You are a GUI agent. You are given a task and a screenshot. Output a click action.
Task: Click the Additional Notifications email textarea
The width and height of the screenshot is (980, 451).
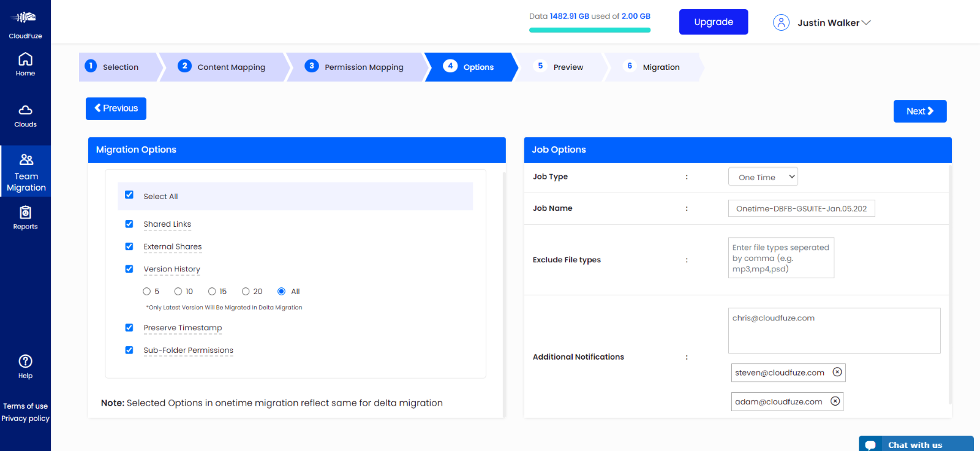(x=834, y=330)
